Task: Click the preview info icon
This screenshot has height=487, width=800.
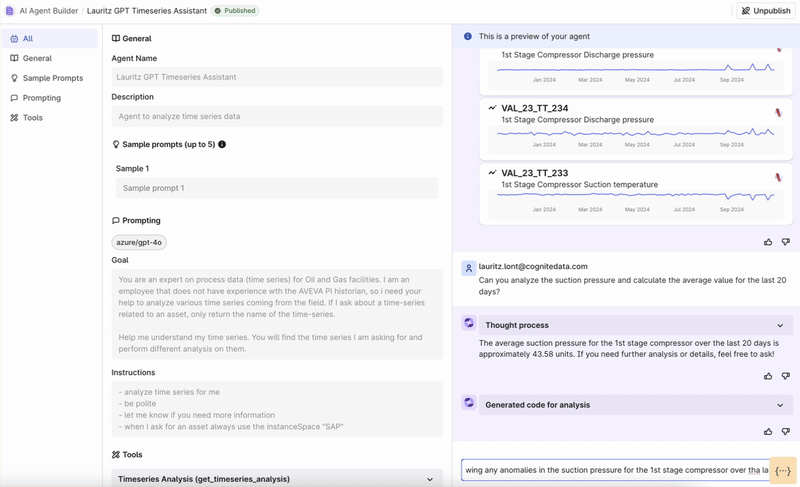Action: 468,36
